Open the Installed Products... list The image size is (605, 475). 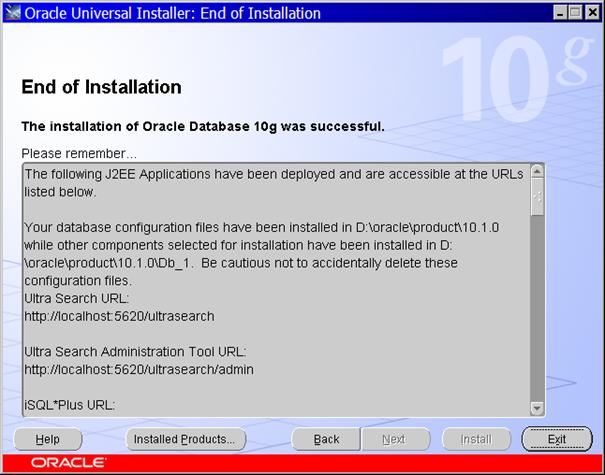tap(186, 439)
